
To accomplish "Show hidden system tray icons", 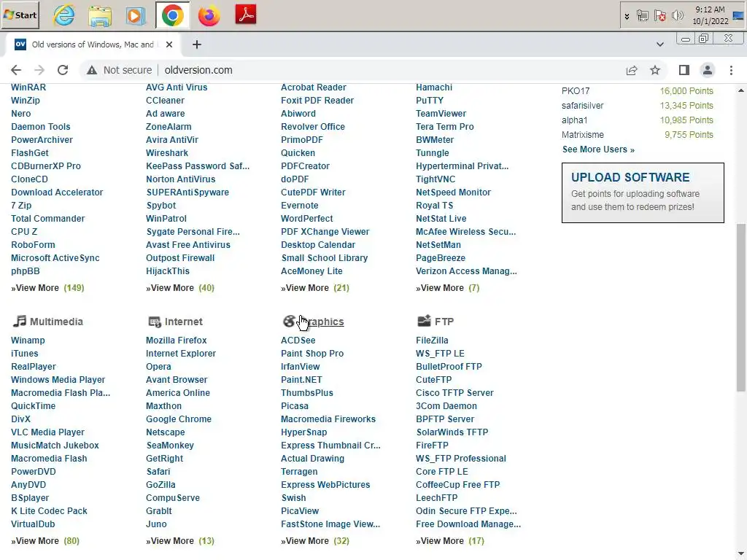I will coord(627,16).
